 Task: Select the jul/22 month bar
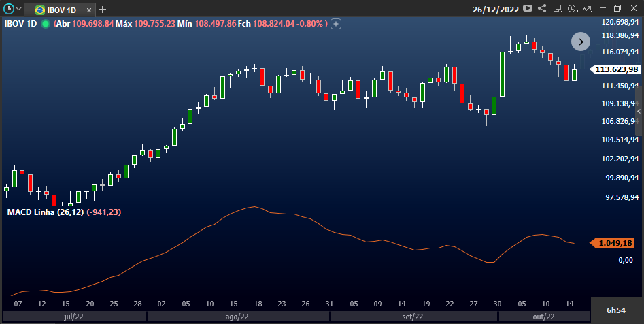[x=74, y=317]
